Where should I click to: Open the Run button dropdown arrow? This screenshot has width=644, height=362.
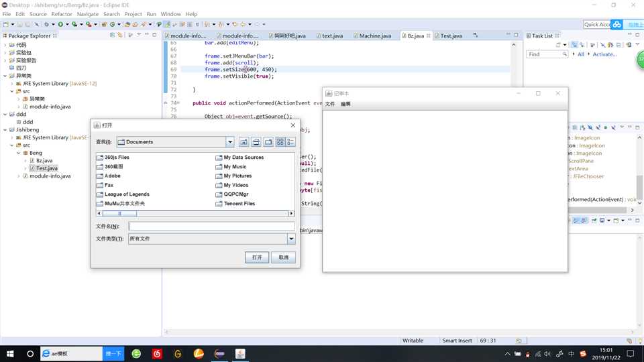tap(67, 24)
